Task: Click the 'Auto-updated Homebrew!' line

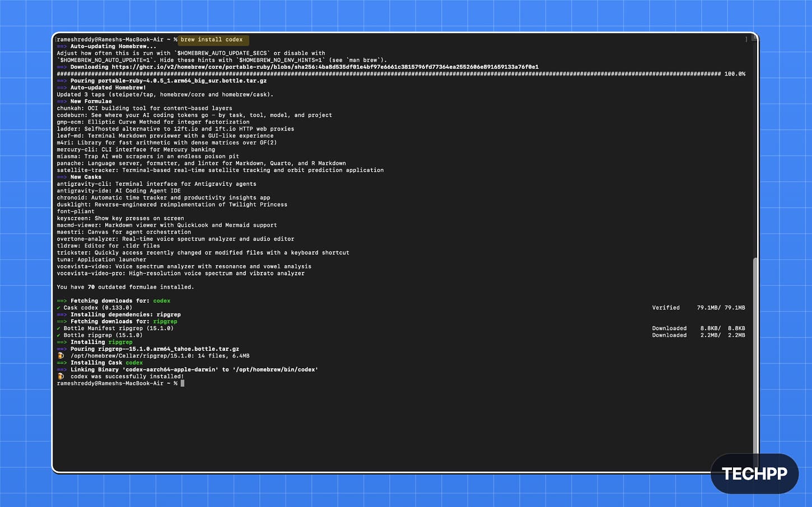Action: (x=101, y=88)
